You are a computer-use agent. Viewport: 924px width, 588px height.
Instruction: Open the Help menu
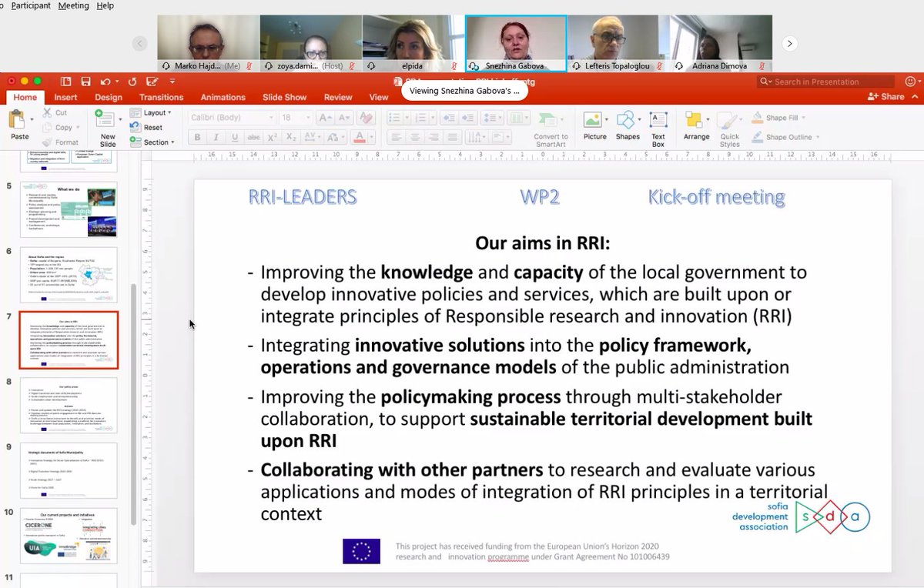(105, 5)
